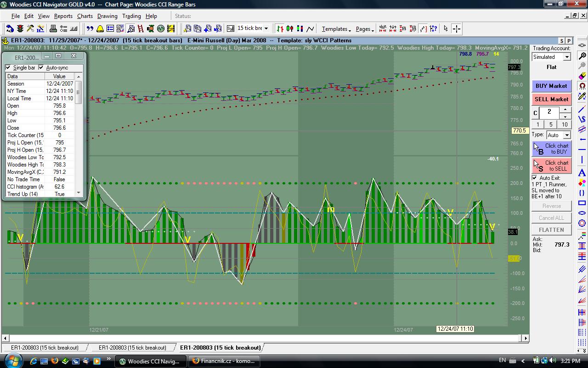Select the zoom-in magnifier tool
Image resolution: width=588 pixels, height=368 pixels.
(582, 56)
